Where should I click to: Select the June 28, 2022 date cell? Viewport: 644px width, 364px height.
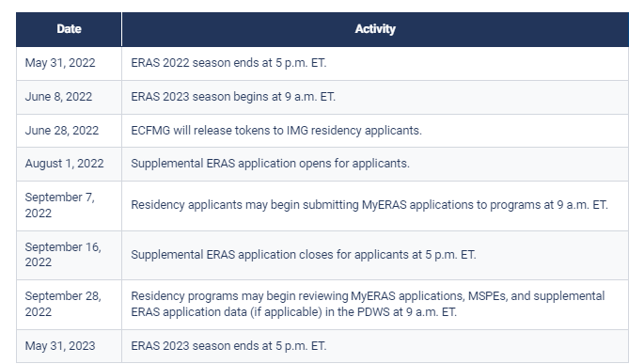[69, 131]
